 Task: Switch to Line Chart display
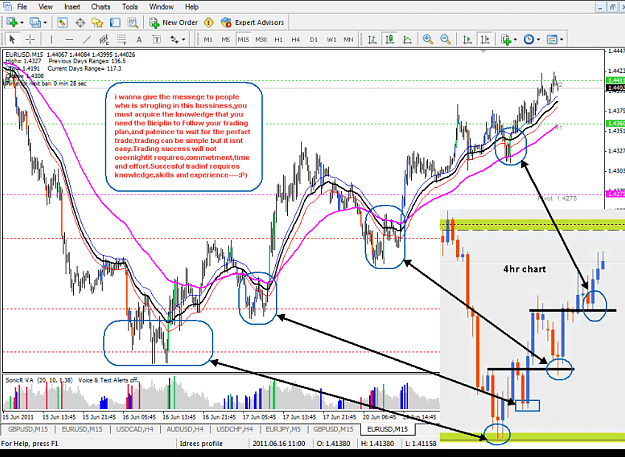(407, 39)
